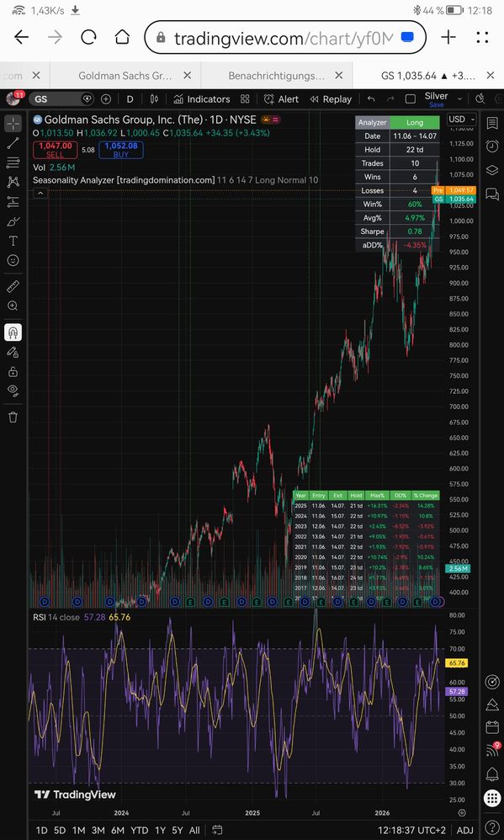Select the All date range
The image size is (504, 840).
point(194,831)
